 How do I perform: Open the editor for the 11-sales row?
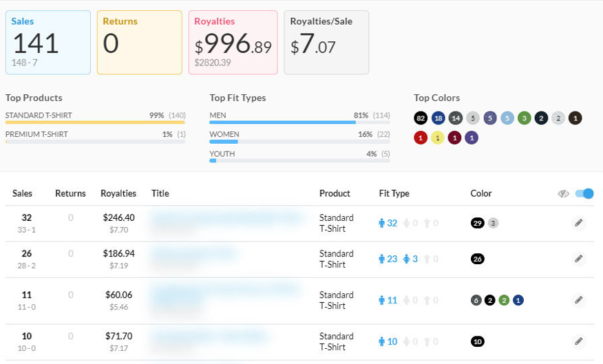point(578,300)
